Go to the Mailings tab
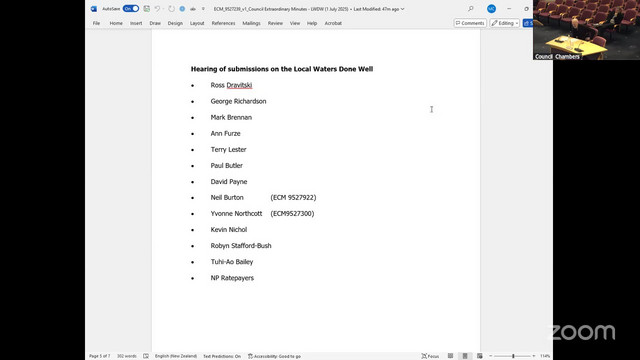Screen dimensions: 640x360 tap(251, 23)
